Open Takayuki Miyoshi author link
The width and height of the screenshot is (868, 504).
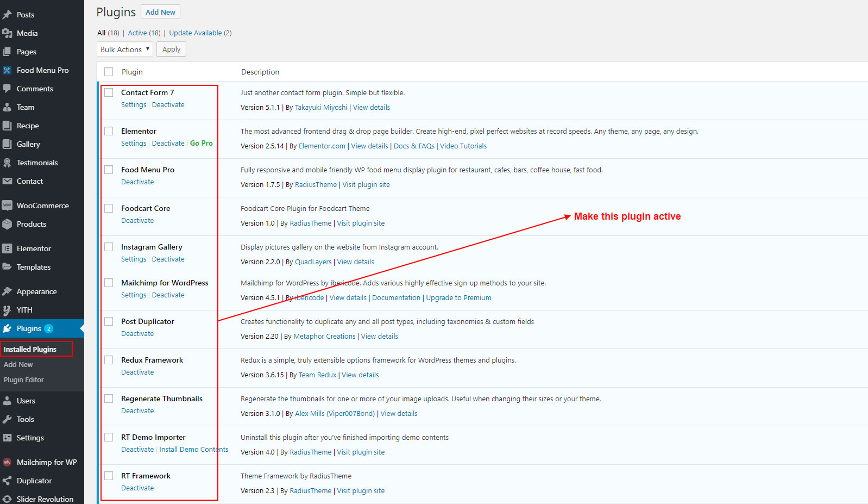pyautogui.click(x=321, y=108)
